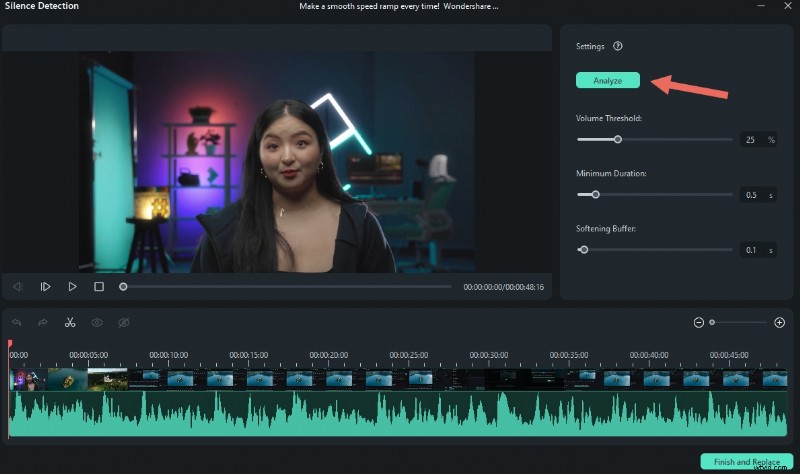This screenshot has width=800, height=474.
Task: Click the Settings heading text
Action: coord(590,46)
